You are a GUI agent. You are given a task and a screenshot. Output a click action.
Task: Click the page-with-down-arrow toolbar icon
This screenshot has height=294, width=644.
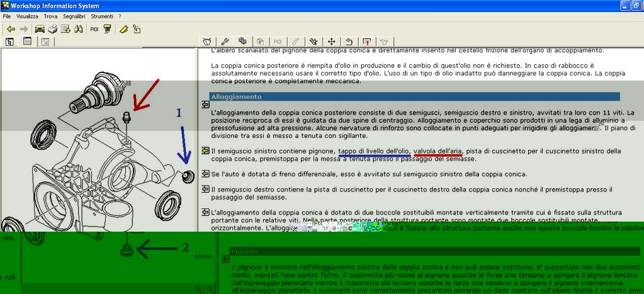click(x=65, y=29)
